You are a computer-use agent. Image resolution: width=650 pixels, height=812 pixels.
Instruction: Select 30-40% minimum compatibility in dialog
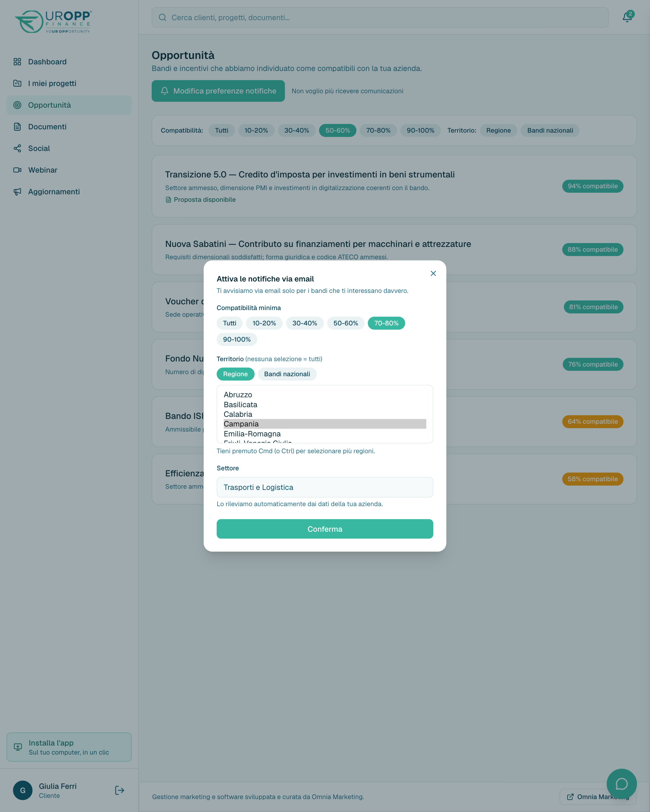pos(305,323)
